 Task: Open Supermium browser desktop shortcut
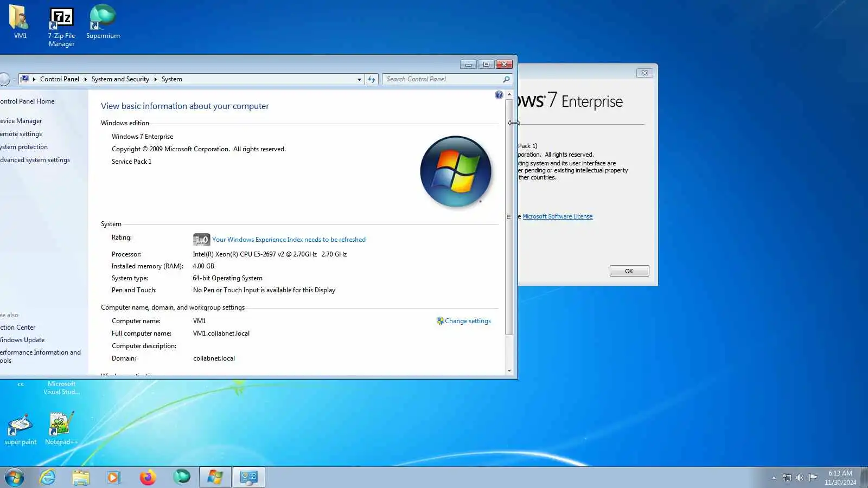(x=103, y=22)
